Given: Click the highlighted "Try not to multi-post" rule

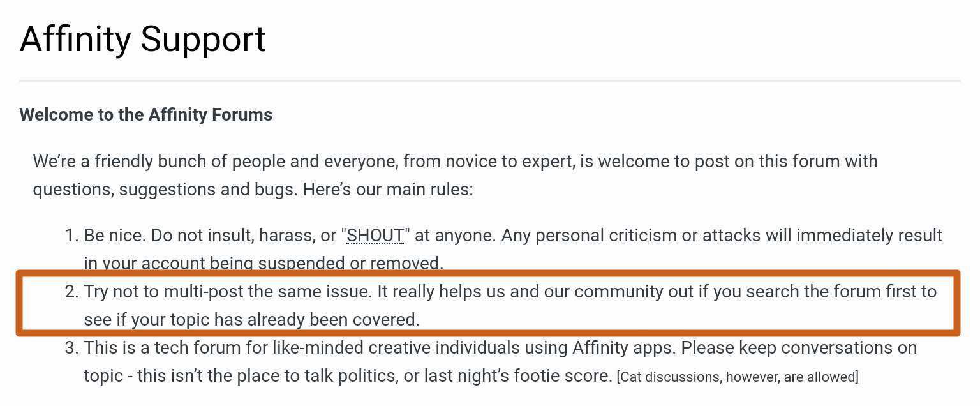Looking at the screenshot, I should [x=510, y=305].
